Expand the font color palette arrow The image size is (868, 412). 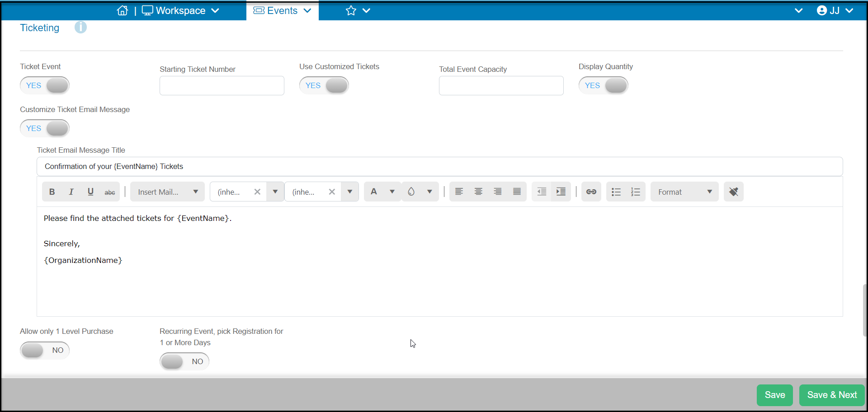point(392,192)
